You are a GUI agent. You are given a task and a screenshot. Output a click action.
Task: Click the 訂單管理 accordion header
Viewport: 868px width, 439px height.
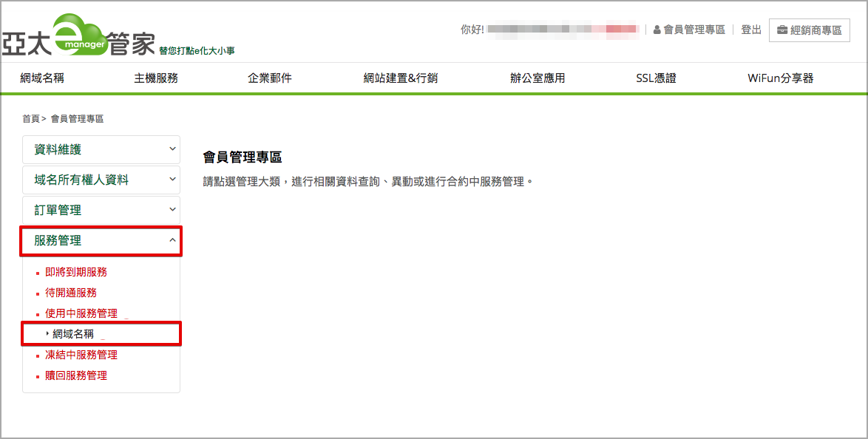(x=101, y=210)
